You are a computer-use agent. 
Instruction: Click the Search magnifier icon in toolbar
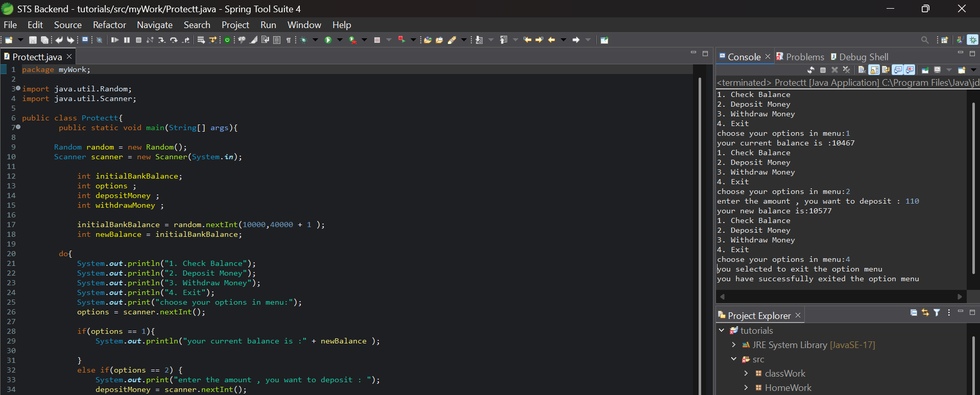click(x=925, y=40)
